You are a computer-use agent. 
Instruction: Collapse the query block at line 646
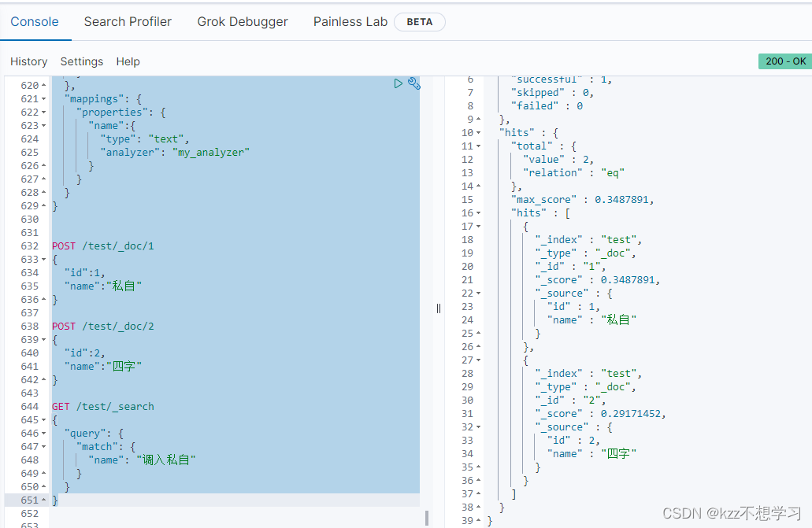(43, 434)
